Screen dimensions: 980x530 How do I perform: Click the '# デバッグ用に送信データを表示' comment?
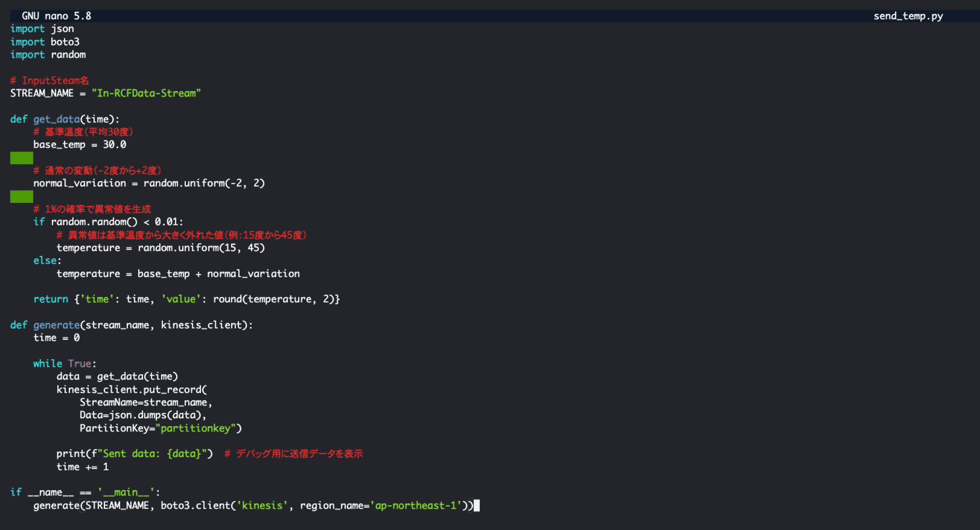[x=294, y=454]
